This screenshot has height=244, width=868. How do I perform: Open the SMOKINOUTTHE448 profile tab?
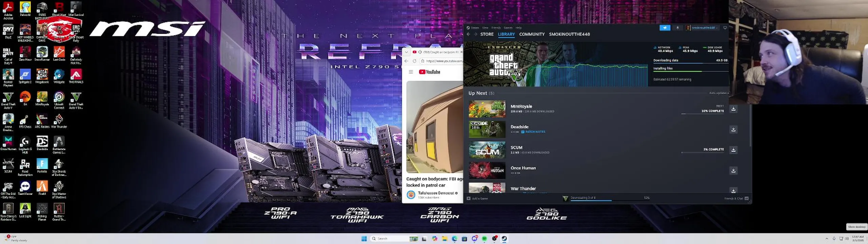(x=569, y=34)
